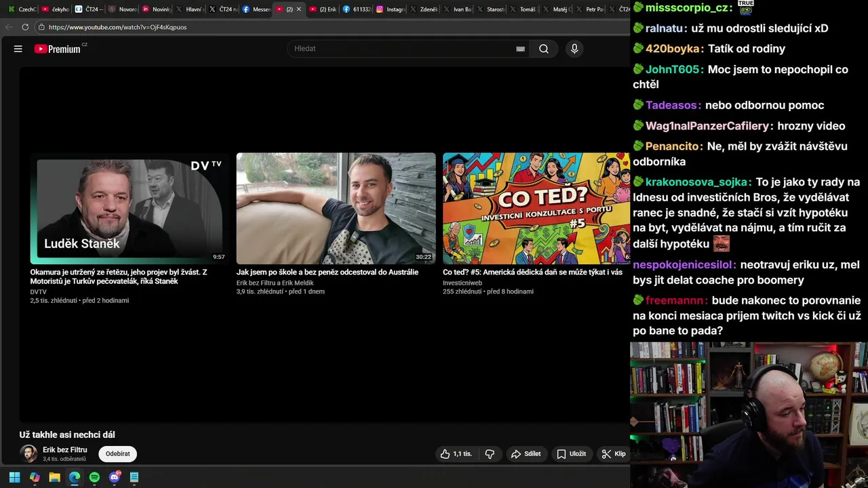Viewport: 868px width, 488px height.
Task: Click chat user Wag1nalPanzerCafilery's name
Action: tap(707, 126)
